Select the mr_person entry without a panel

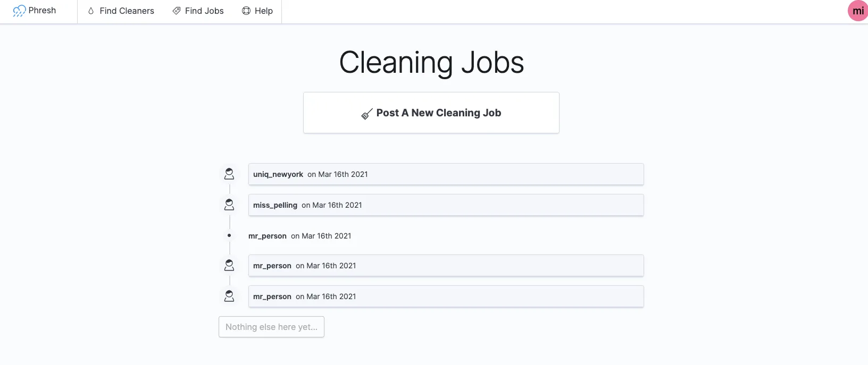300,236
